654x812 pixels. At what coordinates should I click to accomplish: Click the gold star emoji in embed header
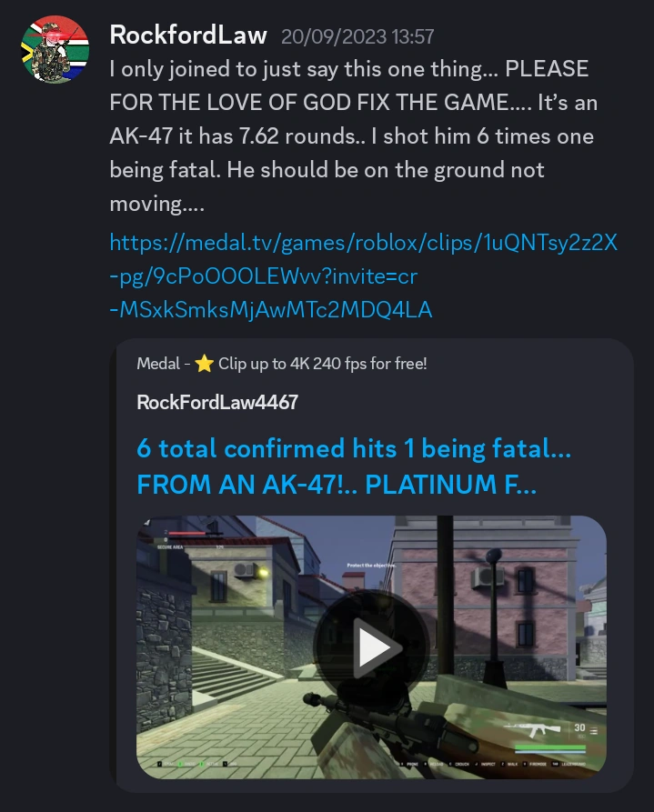pos(204,364)
